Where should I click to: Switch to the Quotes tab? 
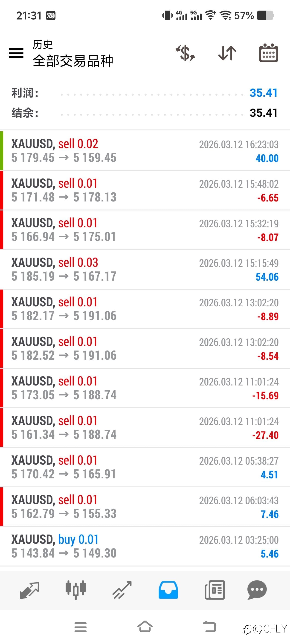click(x=29, y=590)
